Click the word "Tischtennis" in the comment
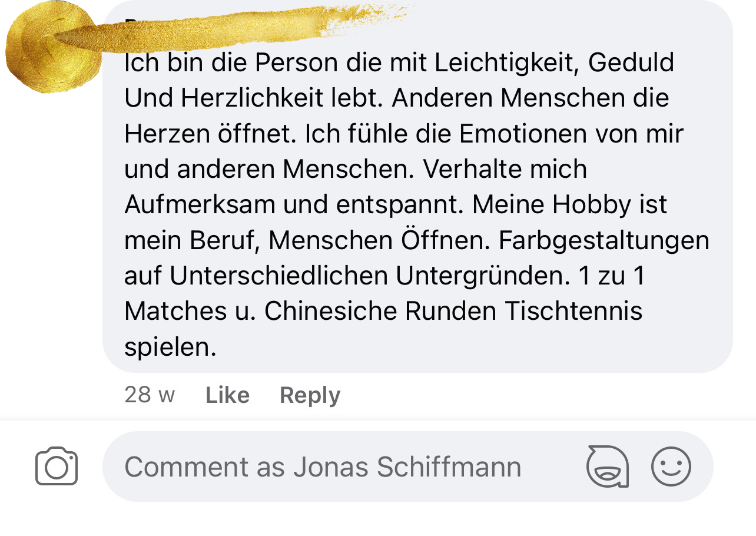Image resolution: width=756 pixels, height=536 pixels. click(572, 311)
